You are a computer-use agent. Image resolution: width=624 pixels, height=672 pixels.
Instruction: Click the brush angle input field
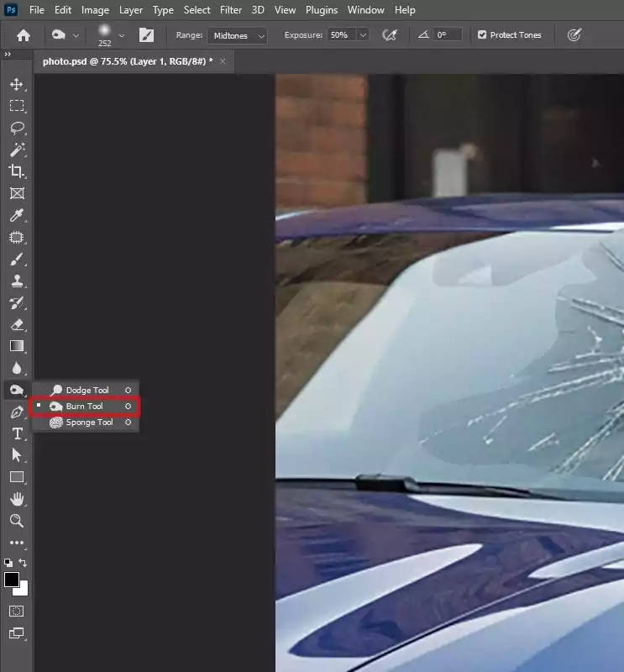coord(448,35)
